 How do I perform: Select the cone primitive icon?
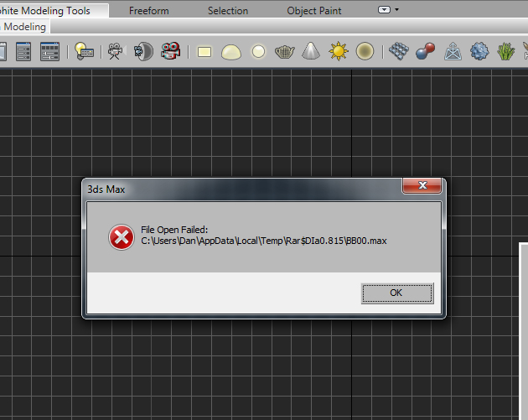(x=312, y=52)
